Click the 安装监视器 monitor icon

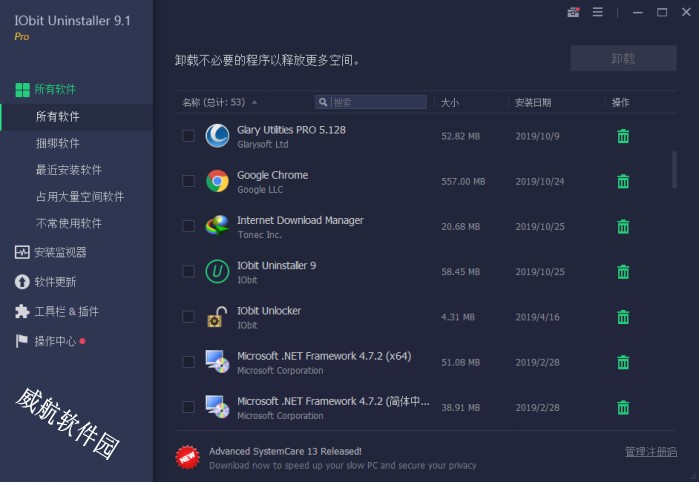22,252
